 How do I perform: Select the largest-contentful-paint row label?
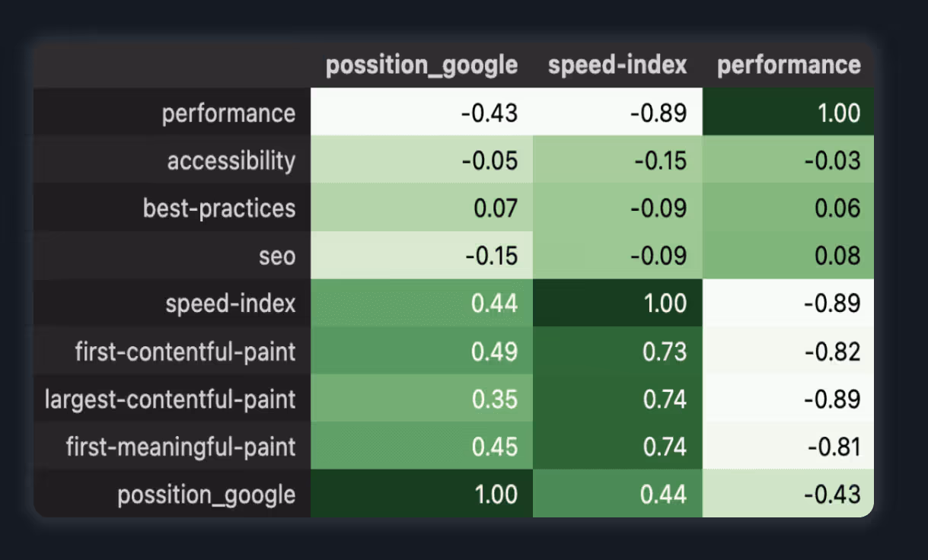171,399
